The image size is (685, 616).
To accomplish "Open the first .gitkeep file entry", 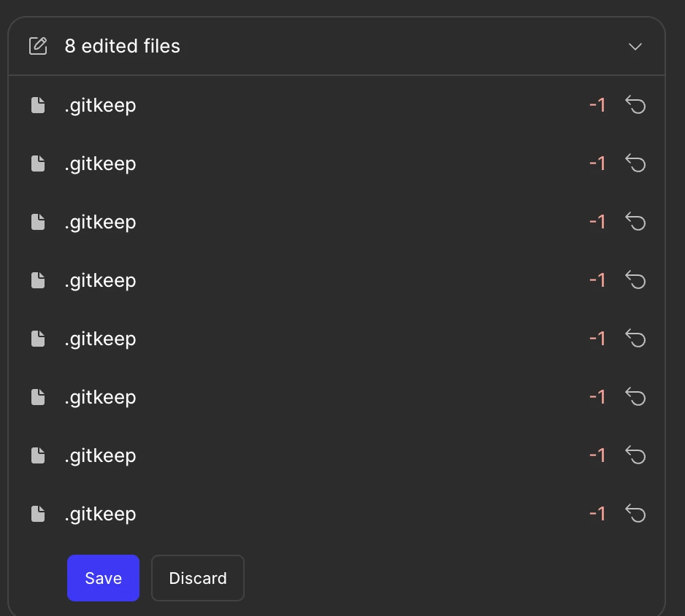I will [337, 105].
